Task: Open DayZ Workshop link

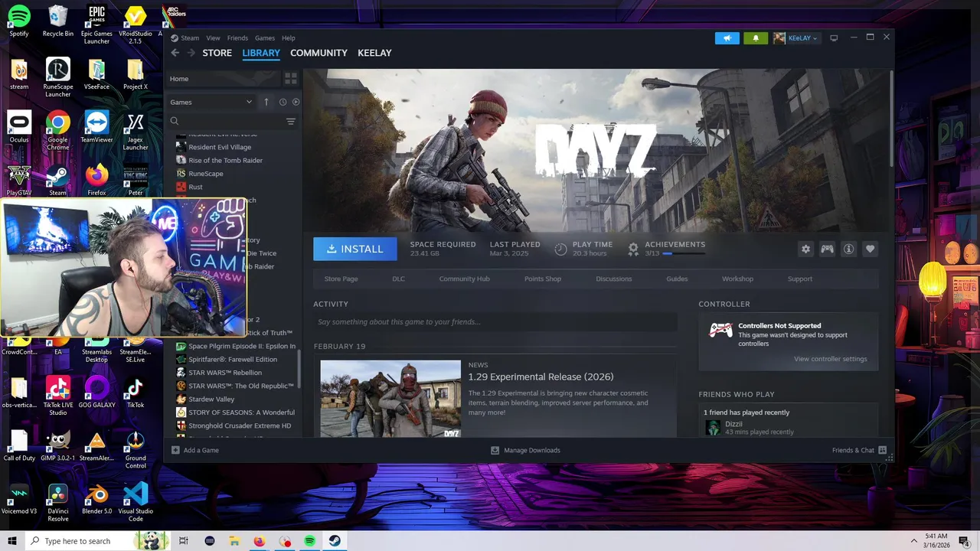Action: [737, 279]
